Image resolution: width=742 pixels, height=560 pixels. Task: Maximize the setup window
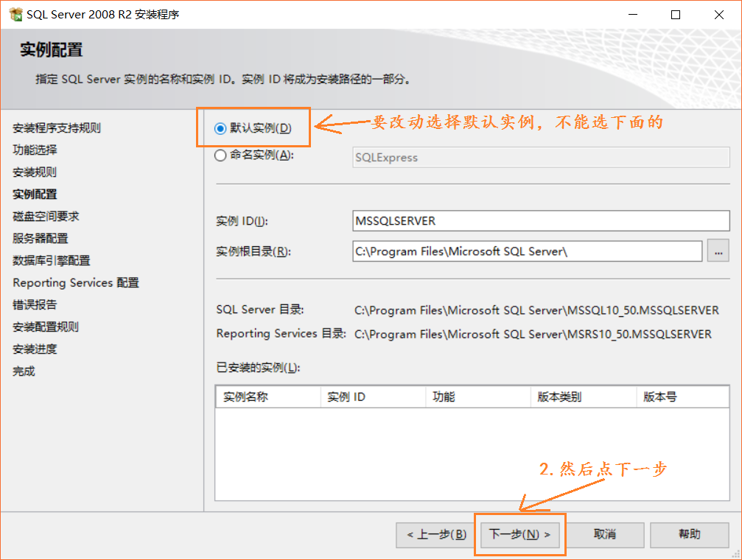tap(676, 15)
